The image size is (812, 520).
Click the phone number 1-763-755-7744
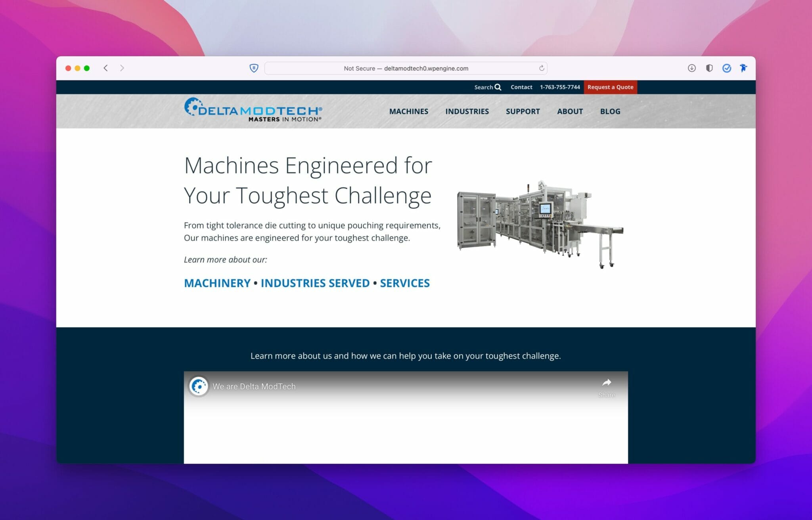coord(560,87)
